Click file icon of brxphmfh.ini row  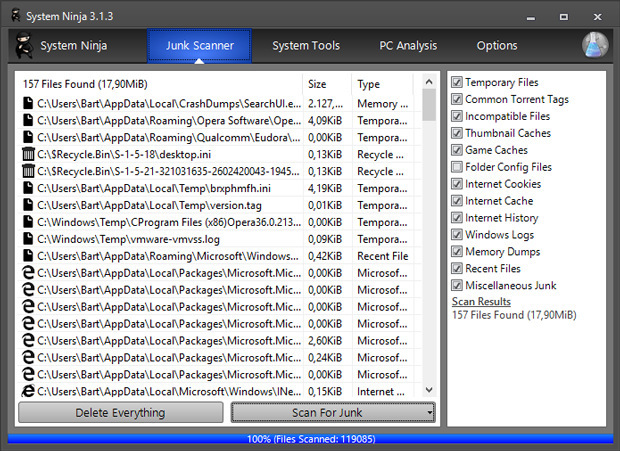(x=28, y=188)
